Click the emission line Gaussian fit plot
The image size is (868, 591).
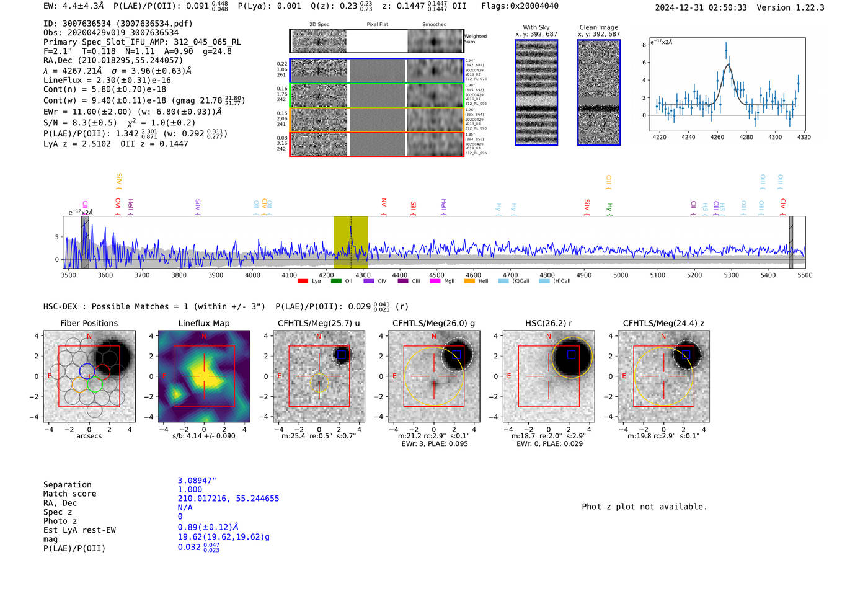[727, 84]
